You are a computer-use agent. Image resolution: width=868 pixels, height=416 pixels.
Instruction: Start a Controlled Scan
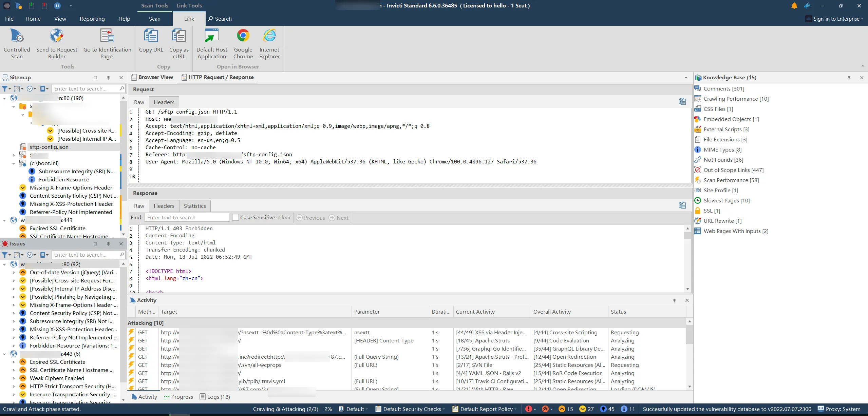point(17,44)
